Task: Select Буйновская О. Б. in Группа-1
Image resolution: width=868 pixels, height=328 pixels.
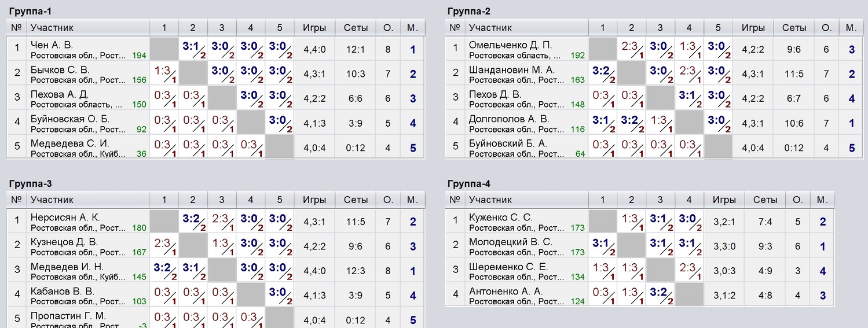Action: tap(70, 119)
